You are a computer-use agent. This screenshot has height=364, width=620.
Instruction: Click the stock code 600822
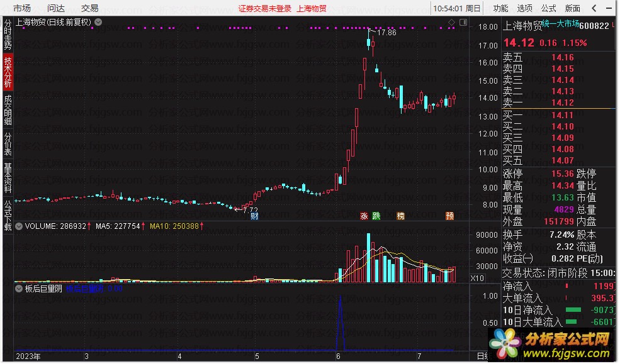594,26
